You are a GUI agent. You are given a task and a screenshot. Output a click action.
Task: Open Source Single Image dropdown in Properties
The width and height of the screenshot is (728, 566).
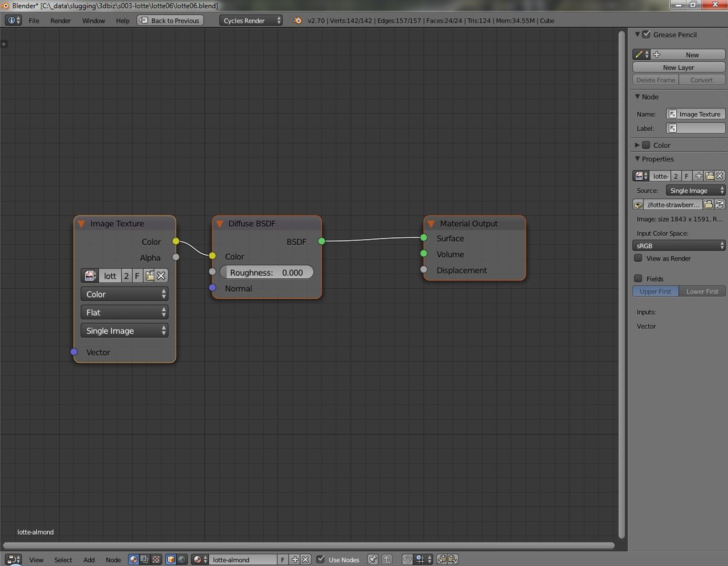coord(695,190)
